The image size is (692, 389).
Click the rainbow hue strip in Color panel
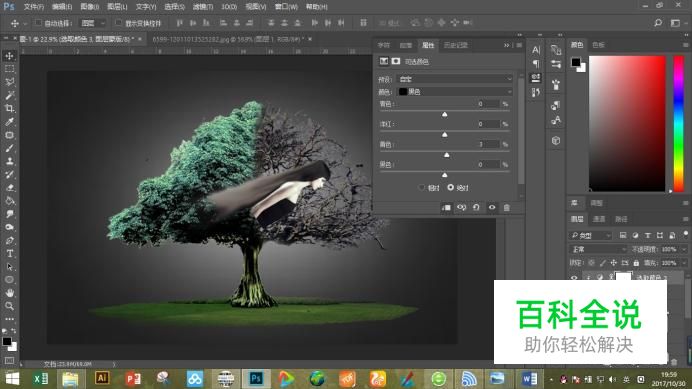[678, 124]
